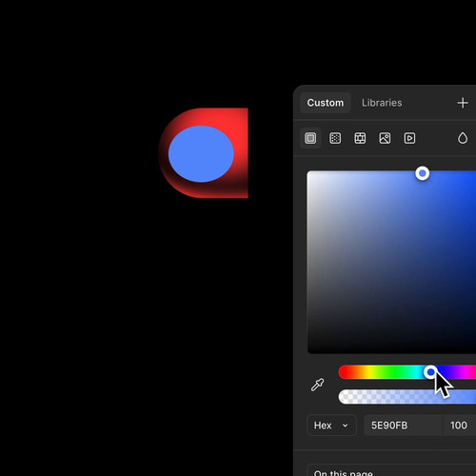This screenshot has width=476, height=476.
Task: Click the opacity slider track
Action: (407, 397)
